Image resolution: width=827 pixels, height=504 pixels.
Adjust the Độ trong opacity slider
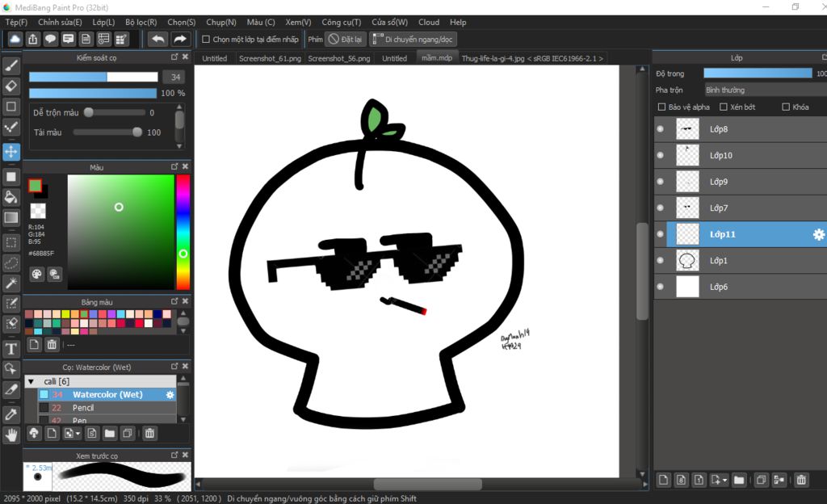(758, 73)
